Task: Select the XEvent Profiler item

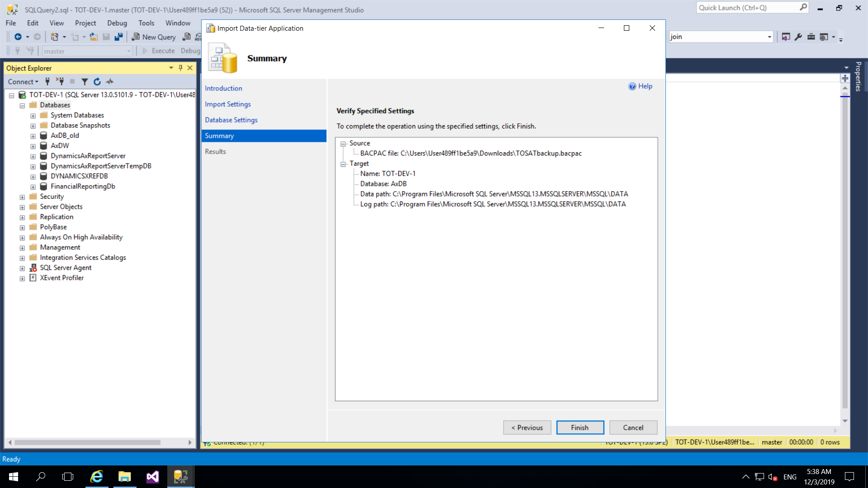Action: [x=61, y=278]
